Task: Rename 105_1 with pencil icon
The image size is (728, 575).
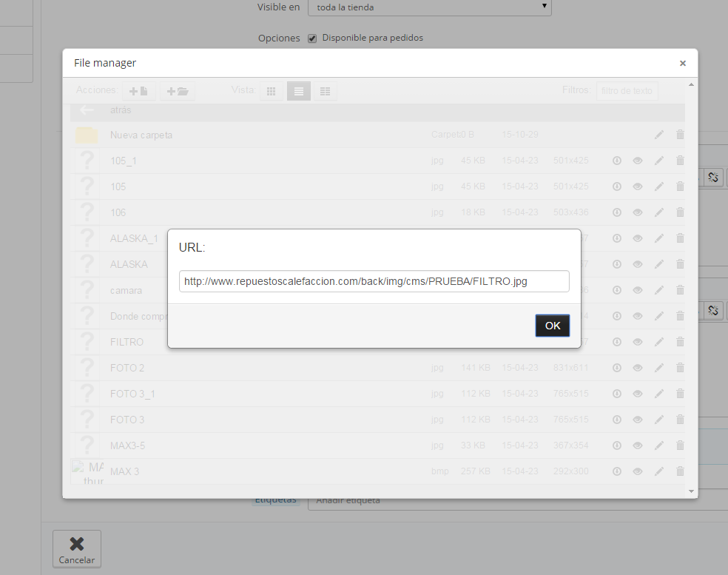Action: [658, 161]
